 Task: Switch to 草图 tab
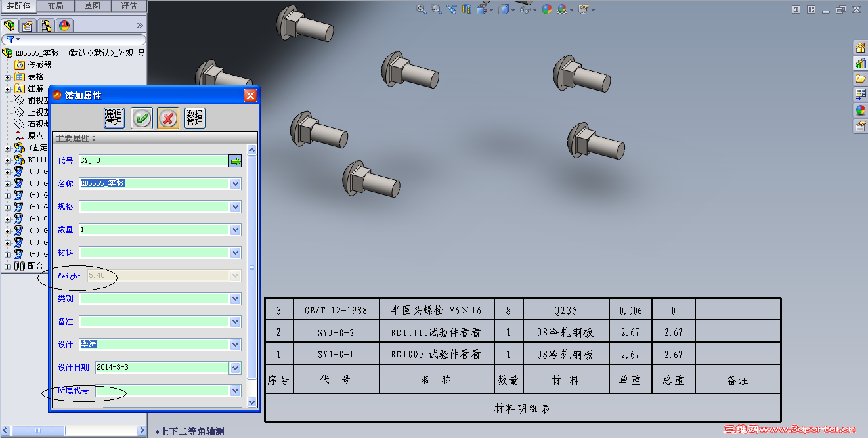[x=93, y=6]
